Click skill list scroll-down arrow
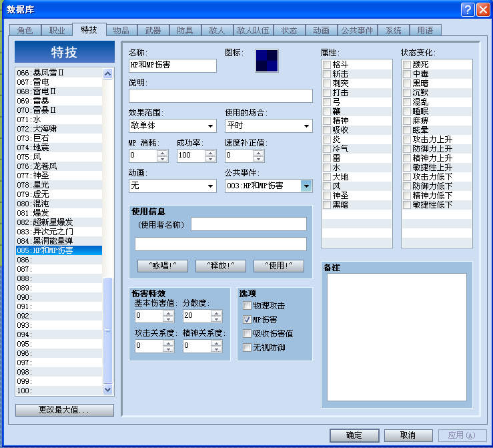Image resolution: width=493 pixels, height=448 pixels. click(x=107, y=389)
